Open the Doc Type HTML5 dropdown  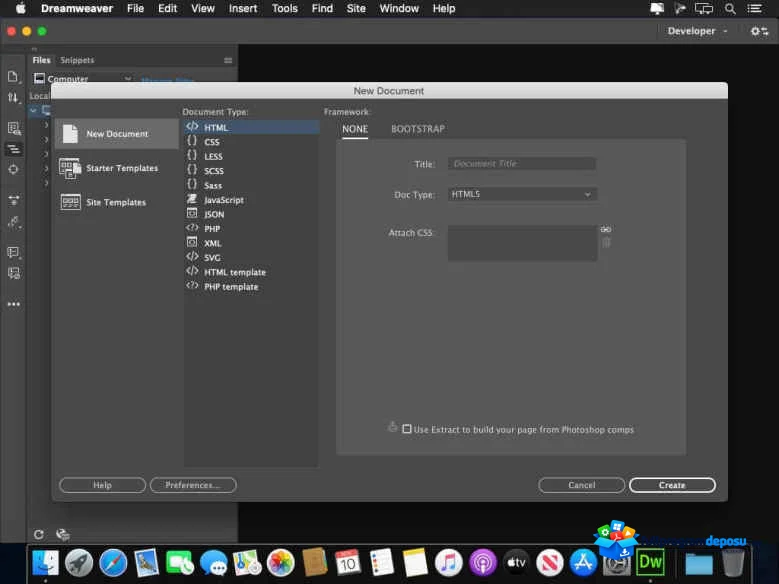coord(522,194)
